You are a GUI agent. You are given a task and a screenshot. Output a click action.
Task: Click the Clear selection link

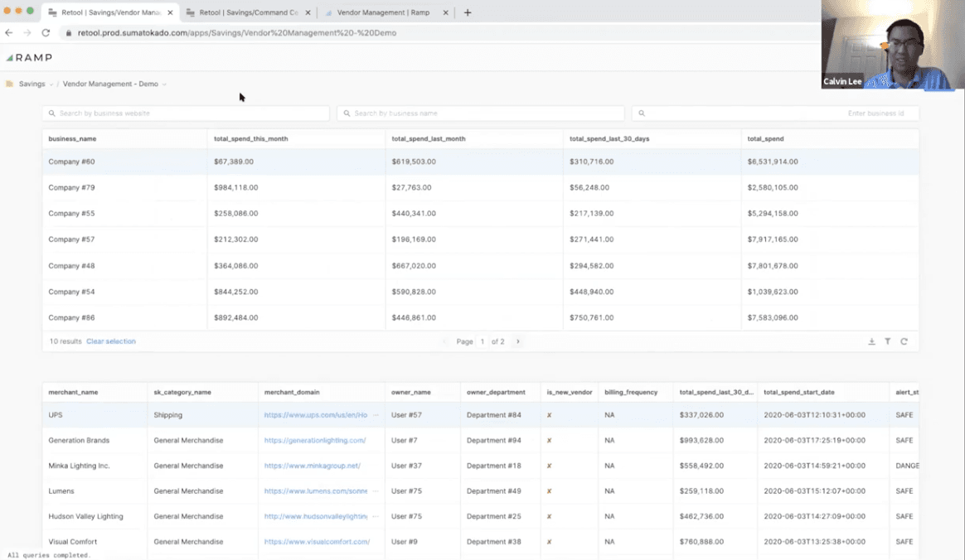(x=109, y=341)
